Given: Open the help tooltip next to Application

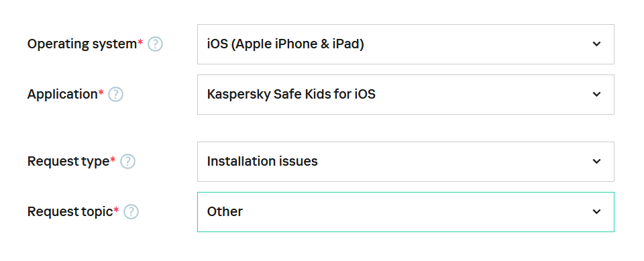Looking at the screenshot, I should pyautogui.click(x=116, y=95).
